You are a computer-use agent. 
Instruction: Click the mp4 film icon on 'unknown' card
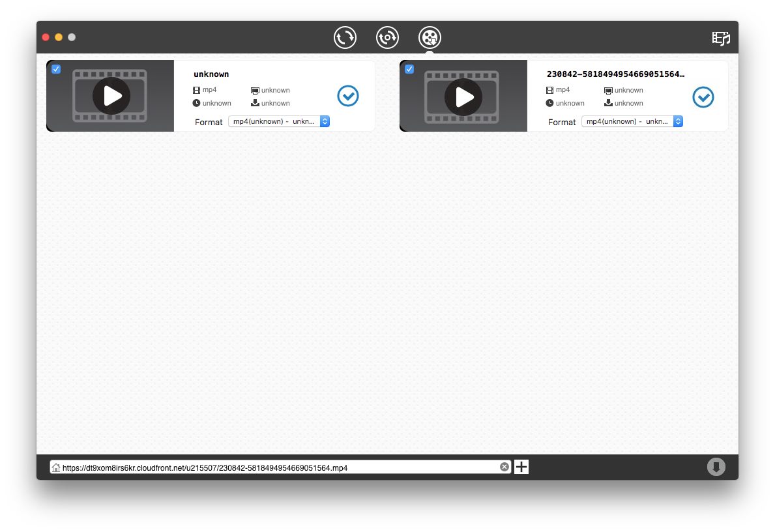pyautogui.click(x=196, y=90)
